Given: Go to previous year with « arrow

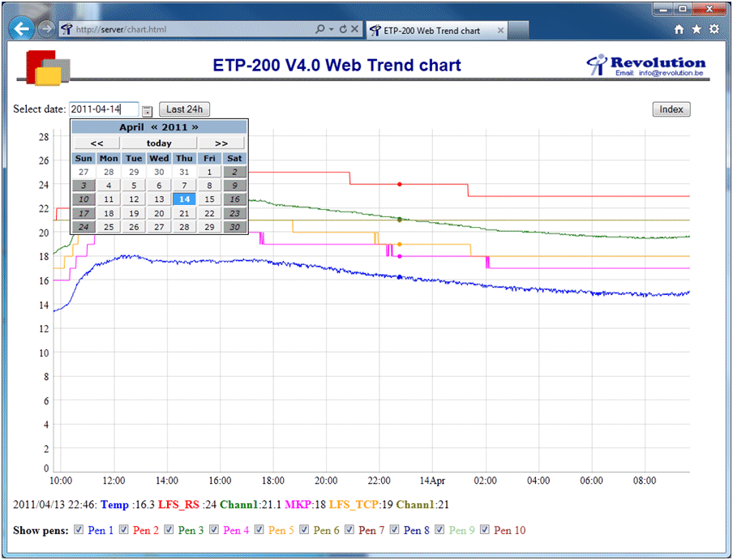Looking at the screenshot, I should click(x=154, y=127).
